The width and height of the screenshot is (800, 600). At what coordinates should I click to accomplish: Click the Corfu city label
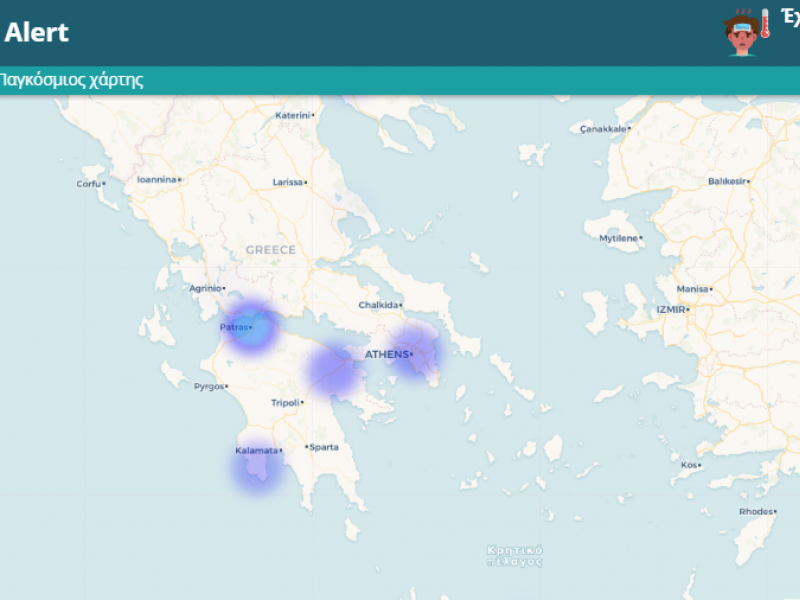pyautogui.click(x=88, y=184)
